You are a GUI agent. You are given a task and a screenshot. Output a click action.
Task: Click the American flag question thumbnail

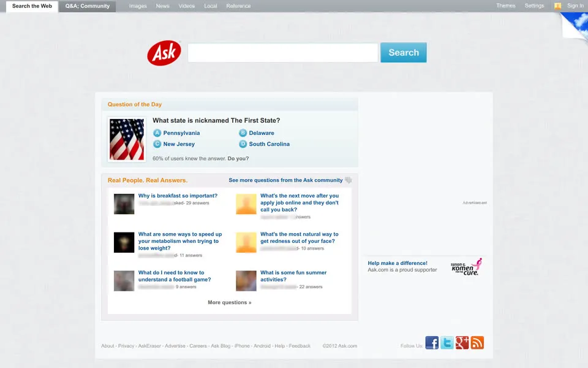[x=127, y=139]
